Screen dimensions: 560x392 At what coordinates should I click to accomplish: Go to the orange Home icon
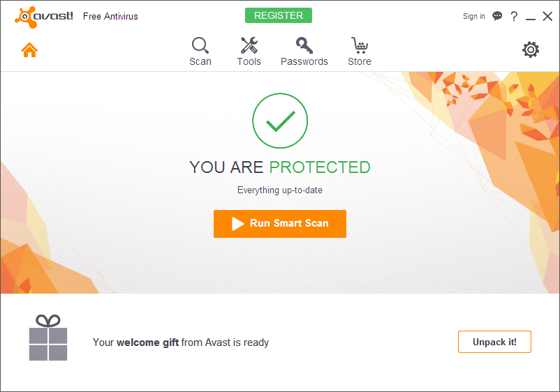[x=29, y=50]
